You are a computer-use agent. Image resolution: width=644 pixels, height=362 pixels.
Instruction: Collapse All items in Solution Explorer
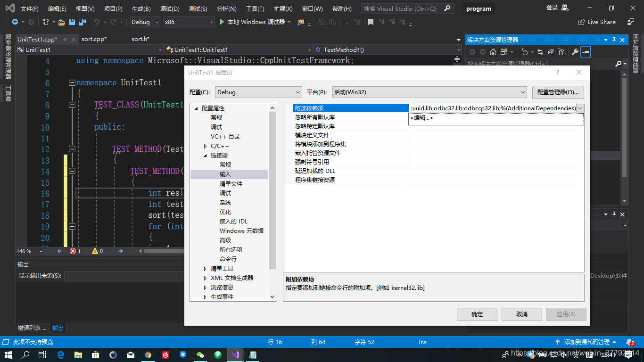click(551, 52)
